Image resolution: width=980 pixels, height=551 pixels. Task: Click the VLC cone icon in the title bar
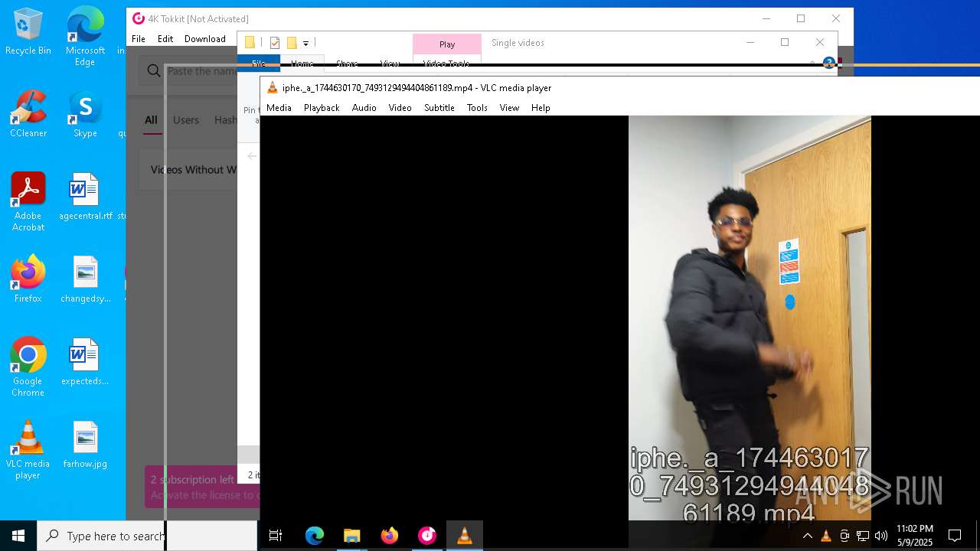(x=272, y=88)
